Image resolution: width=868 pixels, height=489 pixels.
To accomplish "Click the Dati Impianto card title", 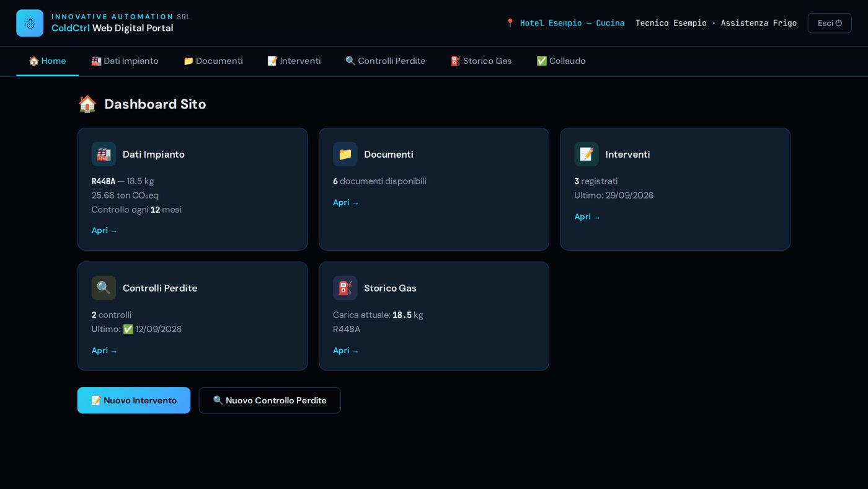I will (x=154, y=155).
